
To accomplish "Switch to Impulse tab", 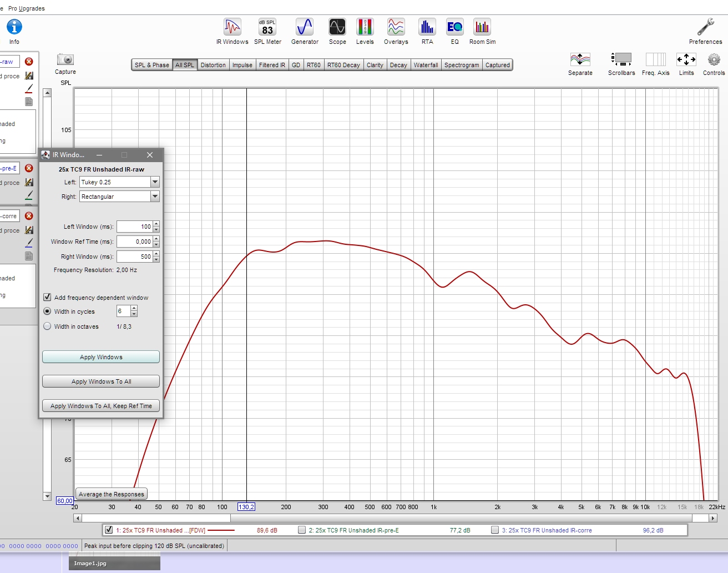I will coord(242,65).
